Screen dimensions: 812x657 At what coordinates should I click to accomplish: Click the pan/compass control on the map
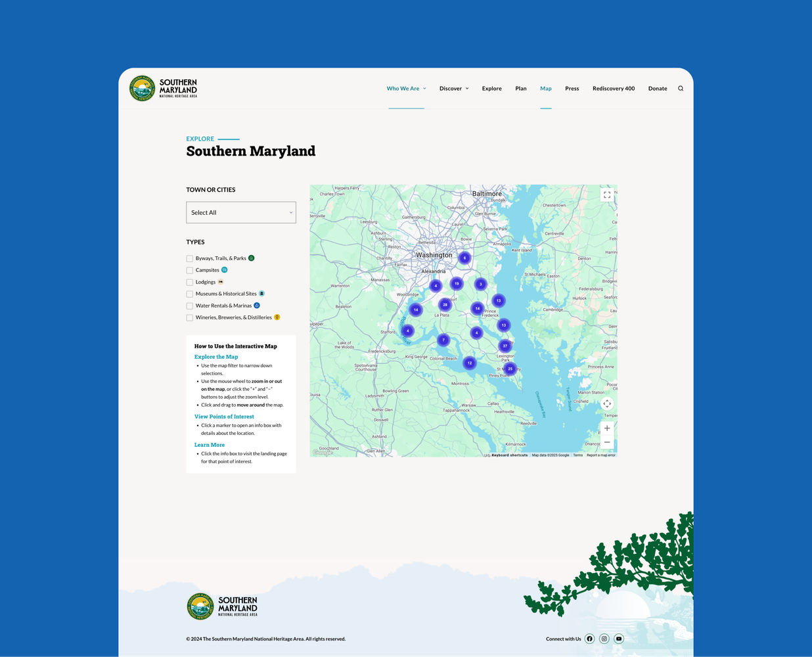tap(606, 403)
